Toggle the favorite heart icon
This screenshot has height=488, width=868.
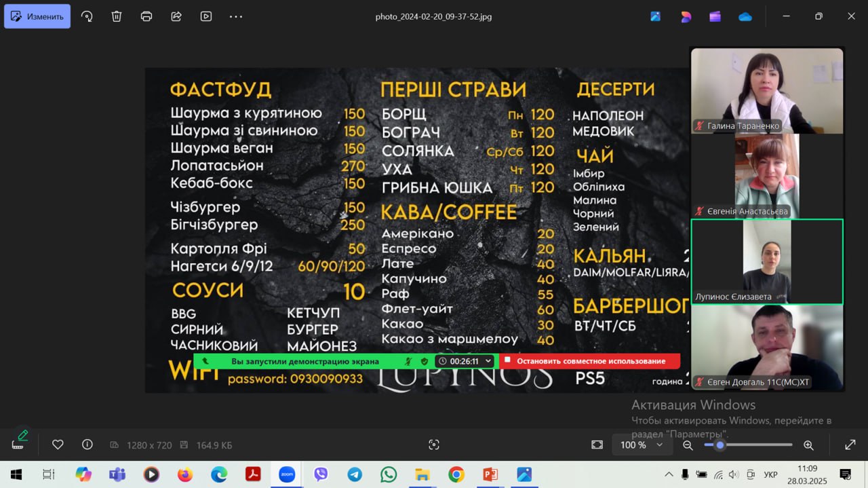(x=58, y=445)
